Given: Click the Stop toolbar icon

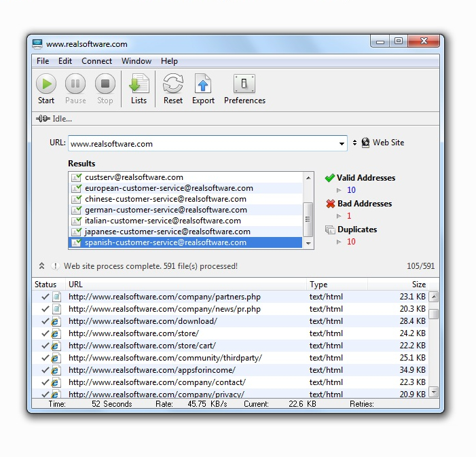Looking at the screenshot, I should click(105, 84).
